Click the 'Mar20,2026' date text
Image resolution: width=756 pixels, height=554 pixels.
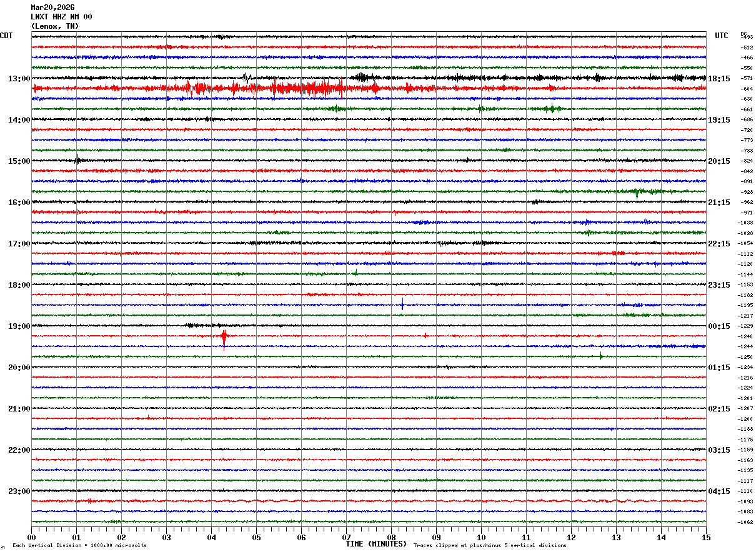[x=52, y=8]
